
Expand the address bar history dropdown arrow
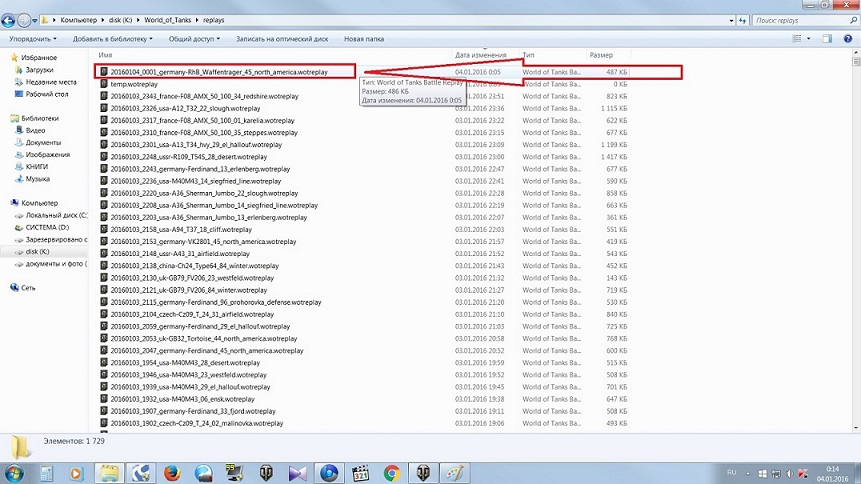click(x=731, y=20)
